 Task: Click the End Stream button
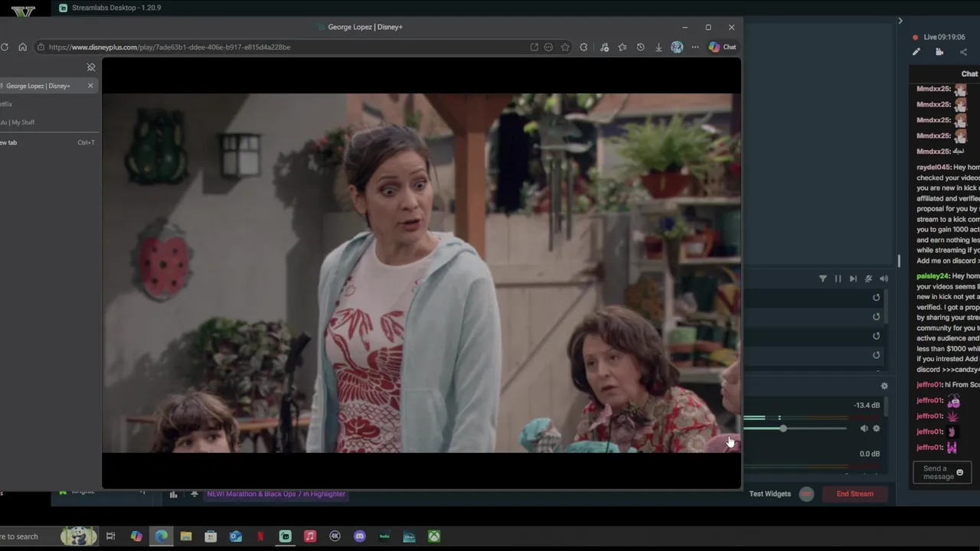tap(855, 494)
